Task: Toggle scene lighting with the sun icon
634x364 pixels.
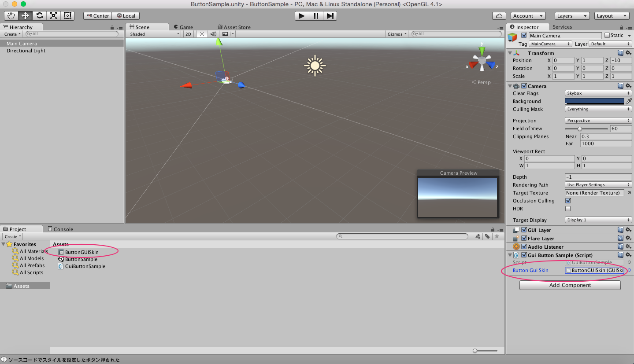Action: click(202, 33)
